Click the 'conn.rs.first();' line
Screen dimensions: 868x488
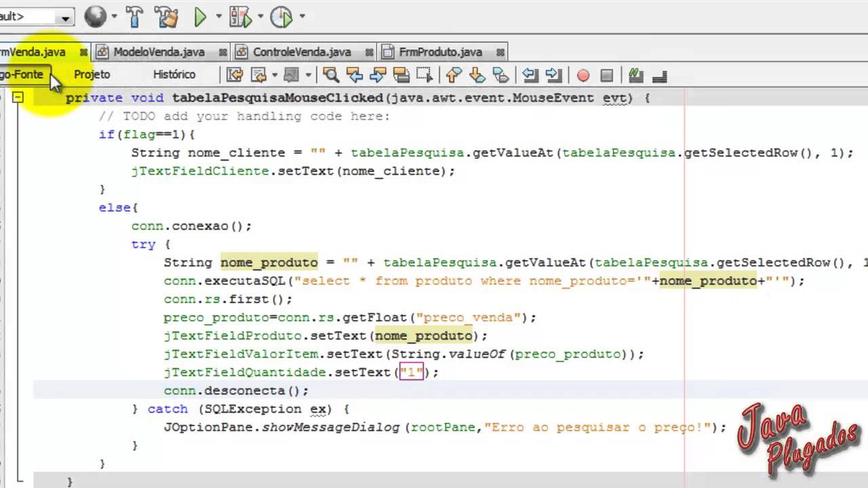(228, 299)
